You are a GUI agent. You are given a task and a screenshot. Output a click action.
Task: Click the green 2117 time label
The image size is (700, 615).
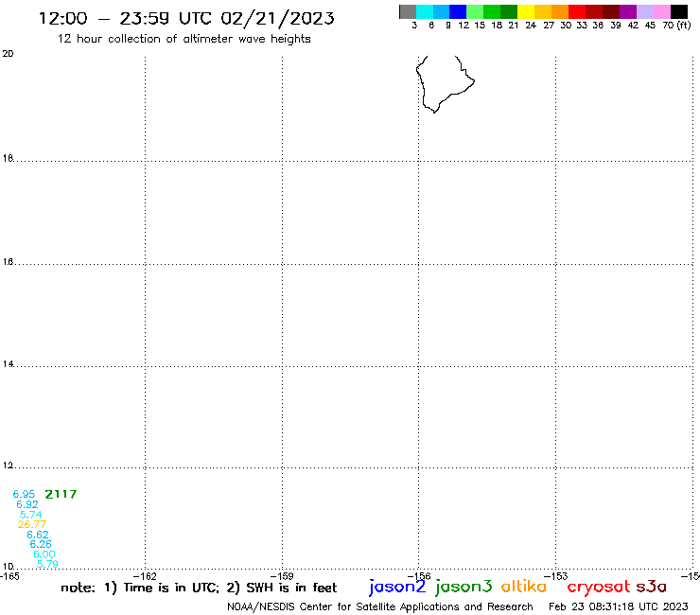click(61, 494)
